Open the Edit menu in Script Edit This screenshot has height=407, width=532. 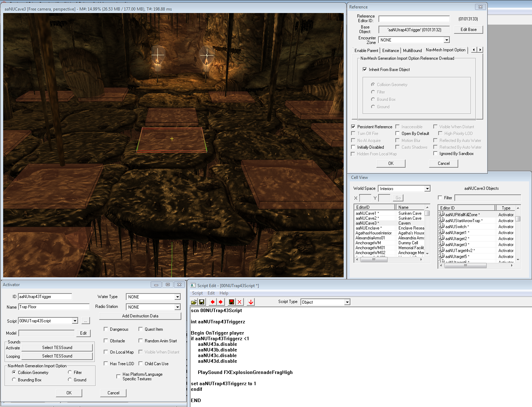click(211, 293)
